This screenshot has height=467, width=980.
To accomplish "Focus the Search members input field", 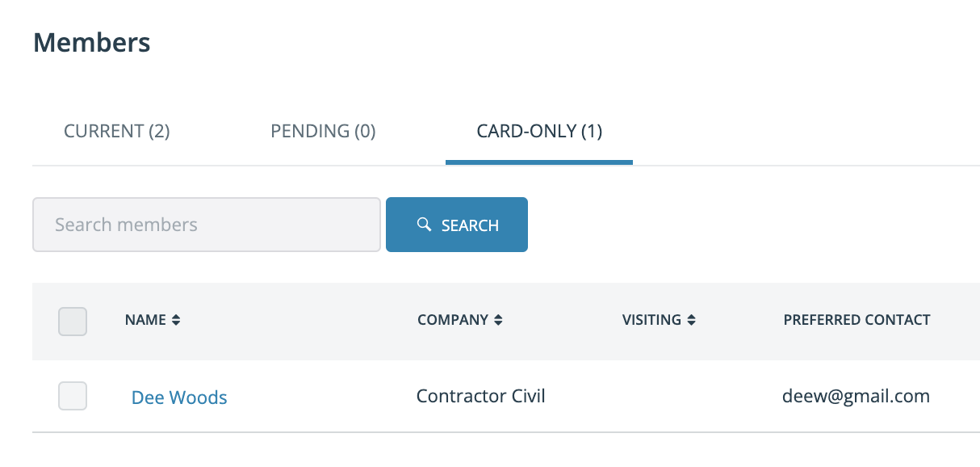I will click(207, 225).
